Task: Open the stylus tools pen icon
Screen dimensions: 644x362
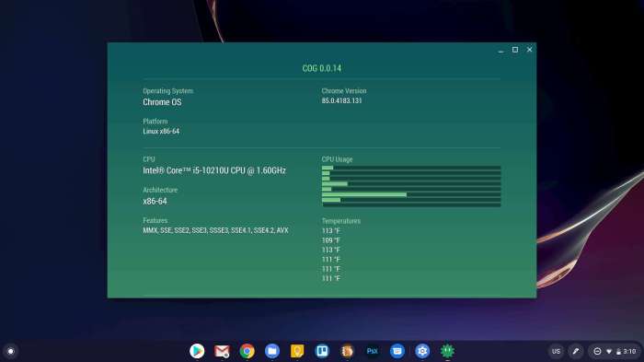Action: (x=576, y=351)
